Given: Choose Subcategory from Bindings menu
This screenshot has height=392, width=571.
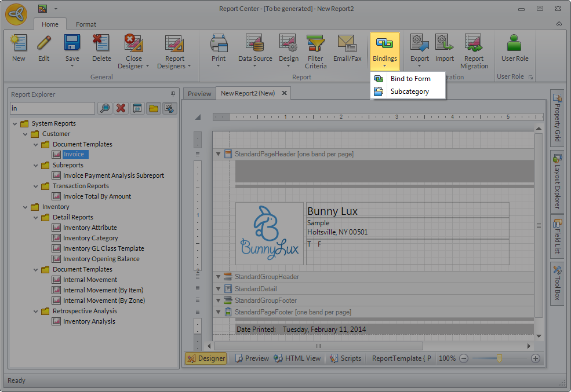Looking at the screenshot, I should coord(409,91).
